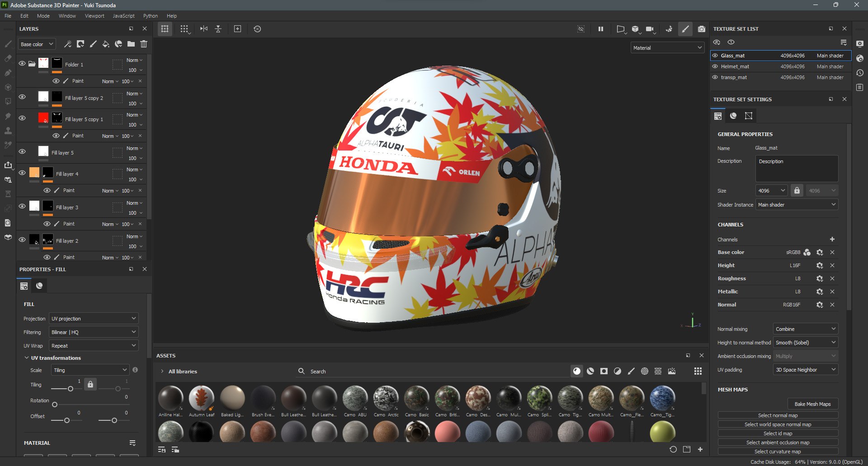The width and height of the screenshot is (868, 466).
Task: Click Select id map button
Action: (x=778, y=433)
